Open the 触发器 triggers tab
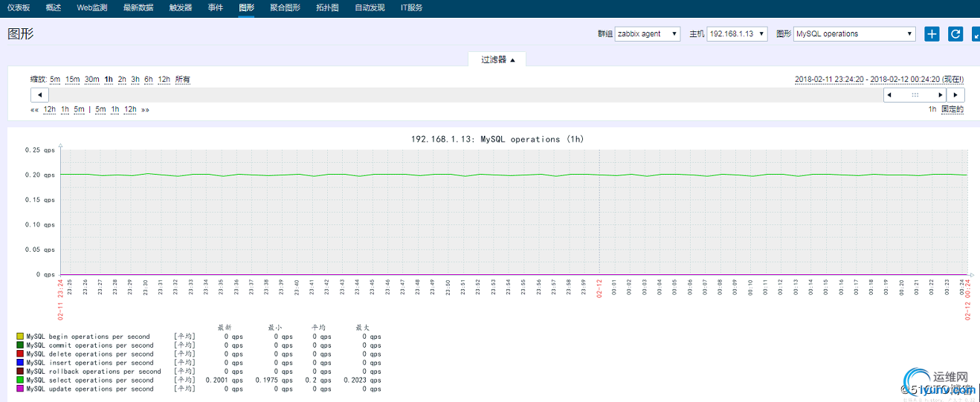The height and width of the screenshot is (402, 980). coord(181,7)
